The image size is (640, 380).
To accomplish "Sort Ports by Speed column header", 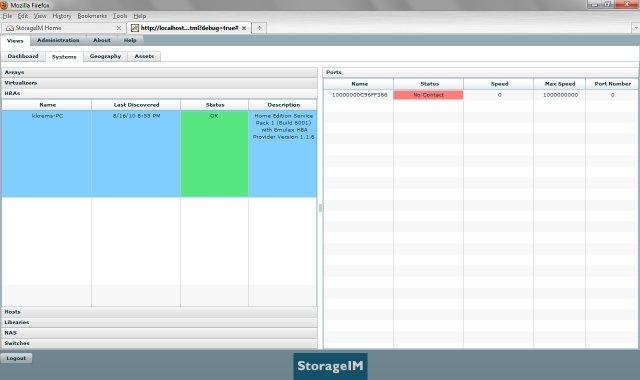I will click(x=499, y=84).
